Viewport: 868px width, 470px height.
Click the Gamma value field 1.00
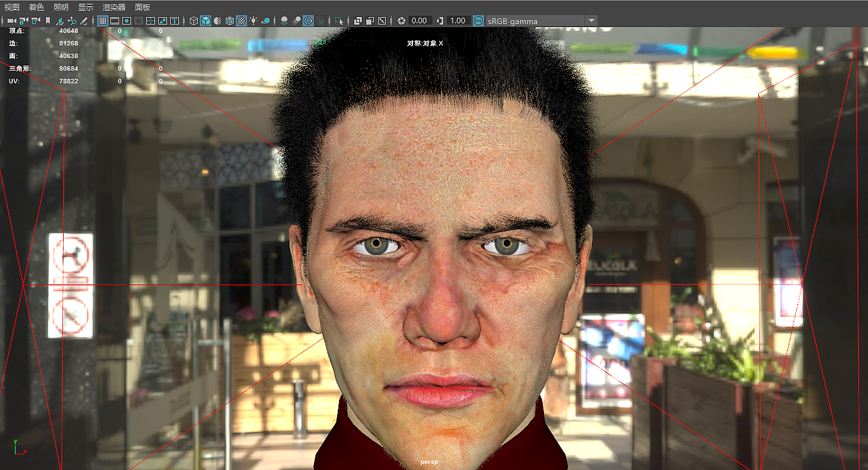pyautogui.click(x=458, y=20)
